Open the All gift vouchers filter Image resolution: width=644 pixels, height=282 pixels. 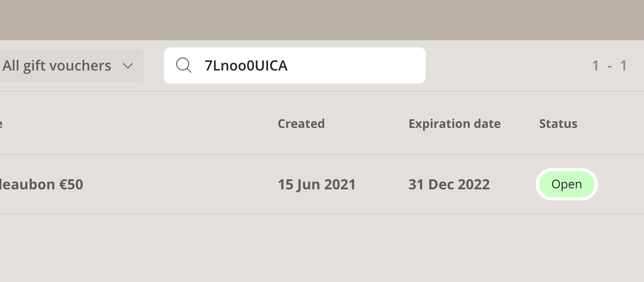coord(70,65)
